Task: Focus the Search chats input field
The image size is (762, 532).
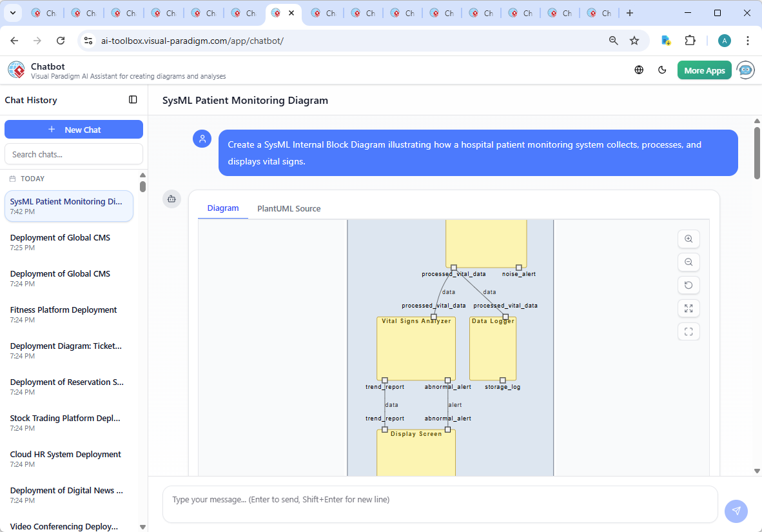Action: [73, 154]
